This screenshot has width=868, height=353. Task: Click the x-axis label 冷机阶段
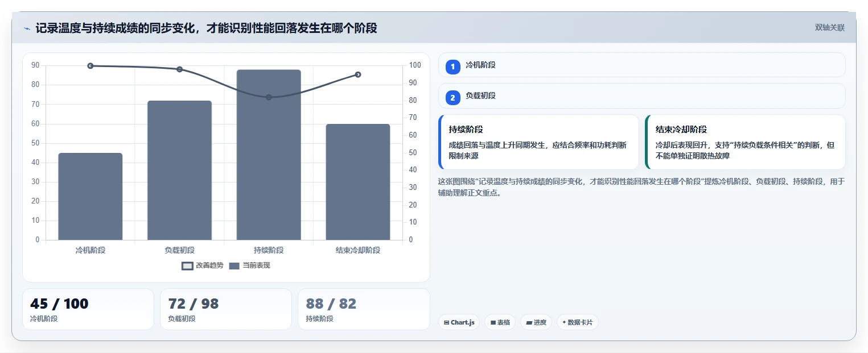[x=90, y=250]
